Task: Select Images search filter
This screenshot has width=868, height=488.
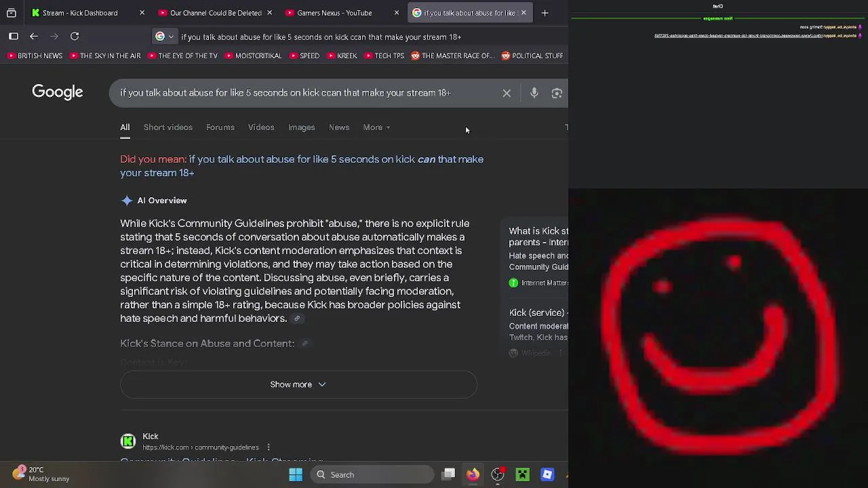Action: (302, 127)
